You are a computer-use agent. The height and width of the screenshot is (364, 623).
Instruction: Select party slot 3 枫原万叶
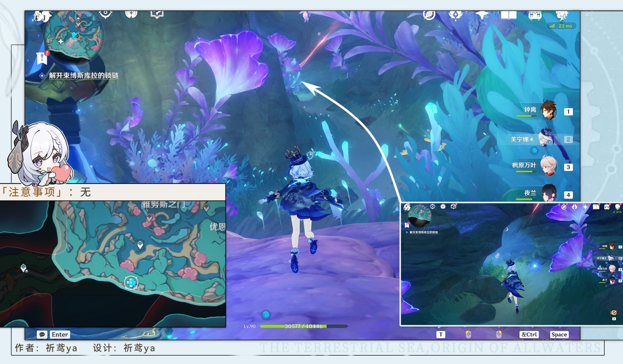click(548, 166)
